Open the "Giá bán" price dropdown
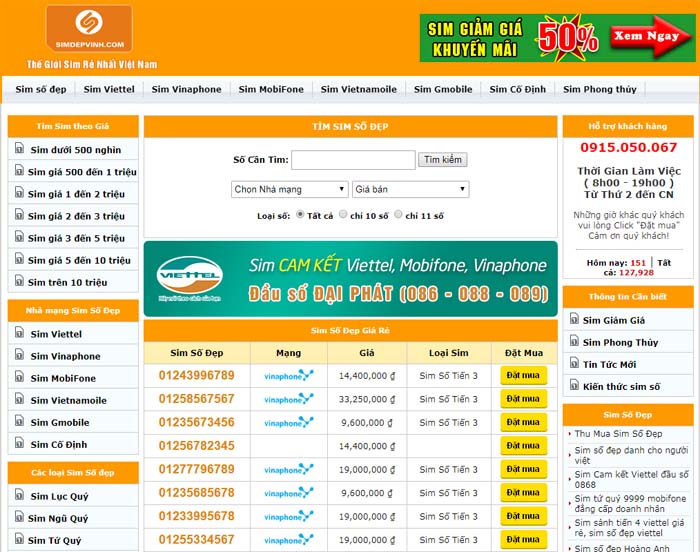Screen dimensions: 700x552 pos(410,189)
